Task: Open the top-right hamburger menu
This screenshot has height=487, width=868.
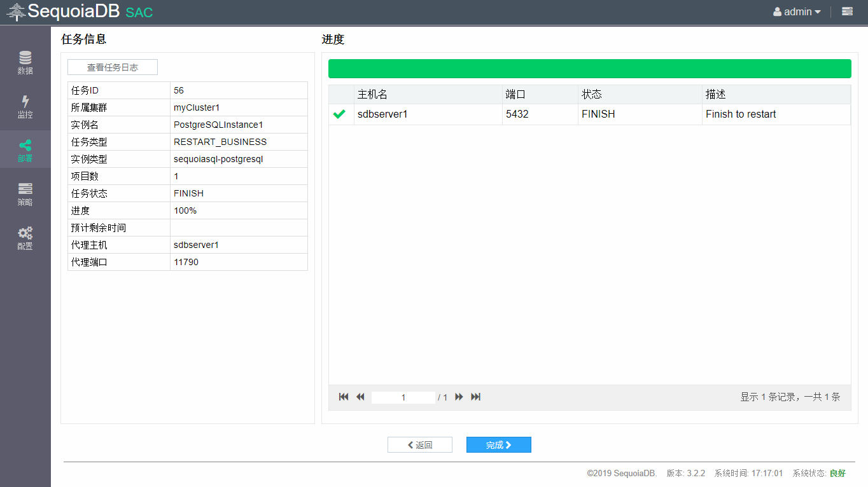Action: tap(847, 11)
